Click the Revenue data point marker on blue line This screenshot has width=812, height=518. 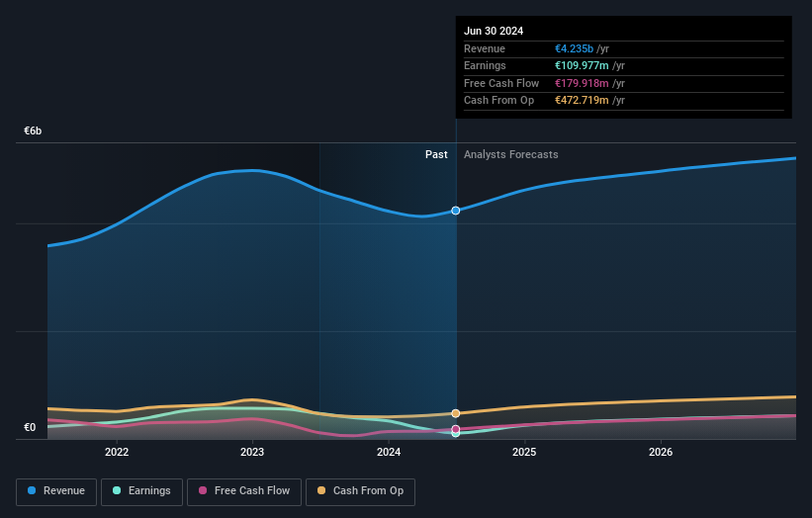click(456, 211)
